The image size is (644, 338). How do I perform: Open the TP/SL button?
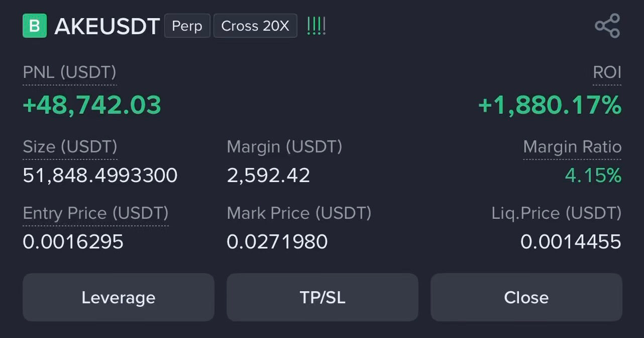[x=323, y=297]
